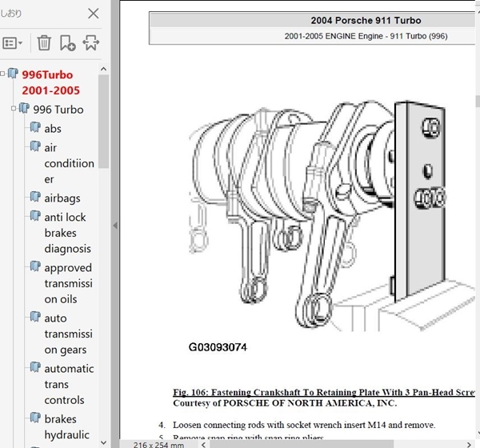Find the current bookmark

(x=90, y=42)
